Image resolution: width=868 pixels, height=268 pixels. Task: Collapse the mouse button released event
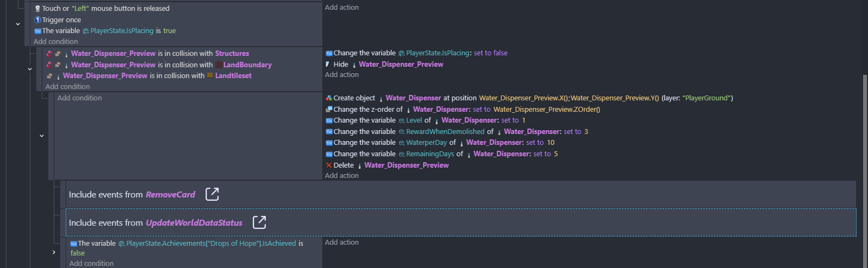(18, 24)
